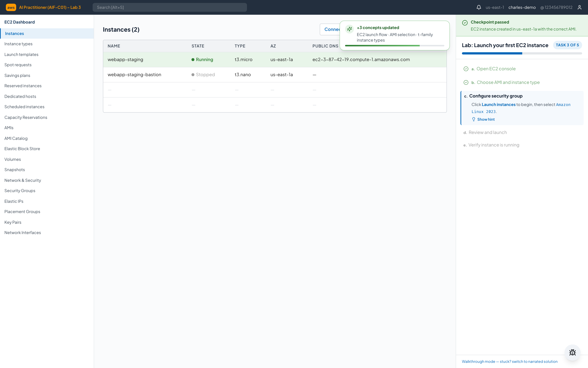Screen dimensions: 588x368
Task: Open the user account icon
Action: click(580, 7)
